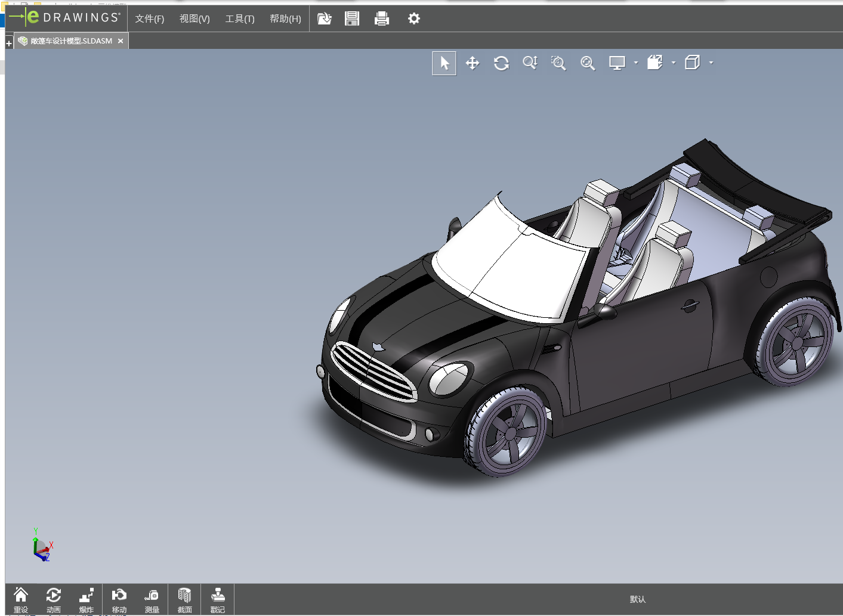The height and width of the screenshot is (616, 843).
Task: Click the Print icon in the top toolbar
Action: (x=382, y=19)
